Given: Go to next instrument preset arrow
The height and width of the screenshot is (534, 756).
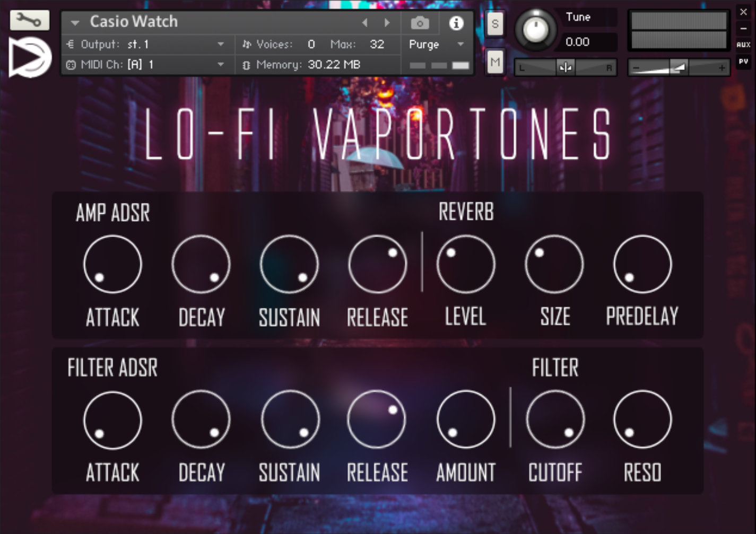Looking at the screenshot, I should (x=387, y=22).
